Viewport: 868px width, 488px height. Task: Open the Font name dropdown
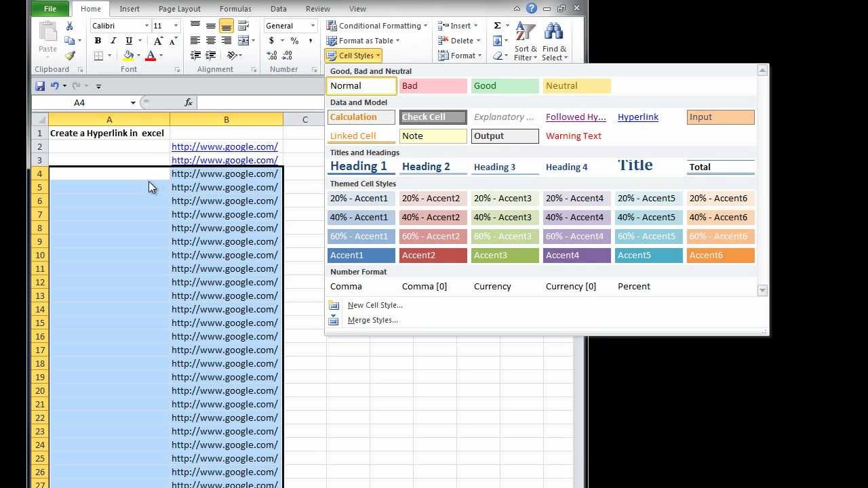(x=146, y=26)
